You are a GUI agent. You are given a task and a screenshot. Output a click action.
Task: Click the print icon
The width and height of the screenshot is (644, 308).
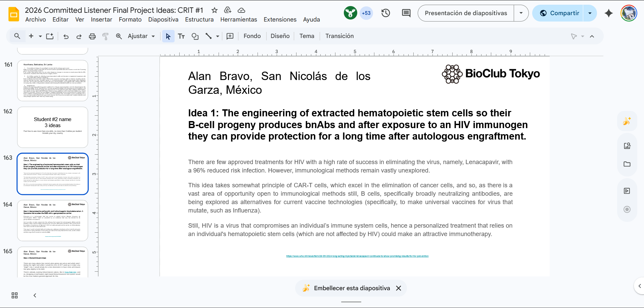(x=92, y=36)
